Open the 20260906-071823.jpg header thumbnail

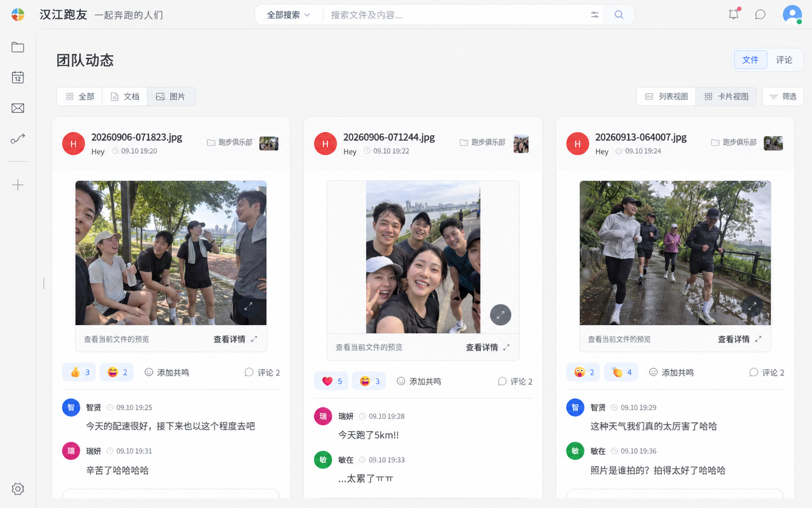[269, 143]
